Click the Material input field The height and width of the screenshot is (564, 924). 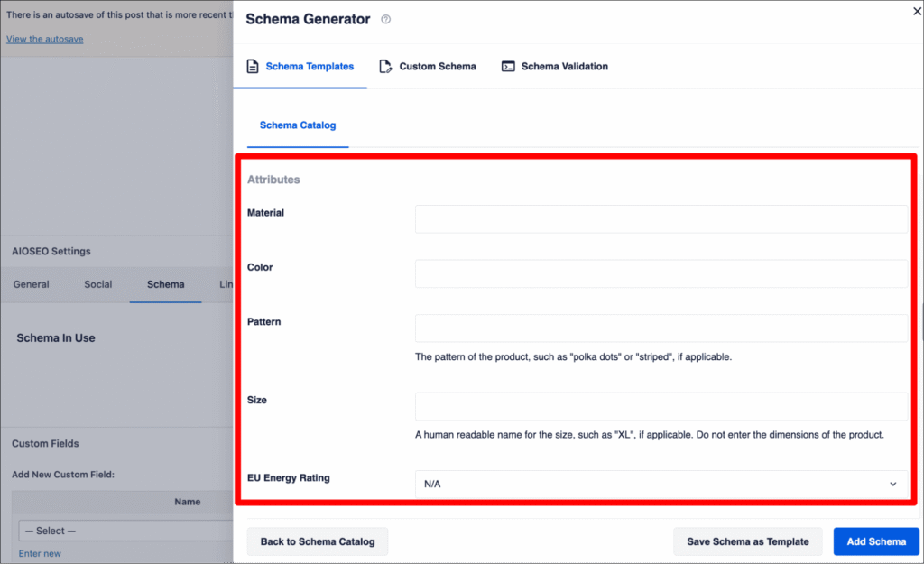tap(661, 219)
